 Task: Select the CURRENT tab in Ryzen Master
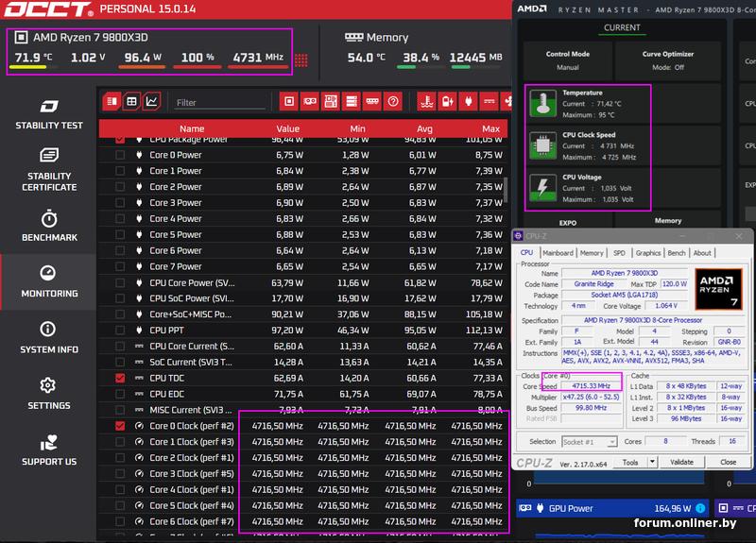(622, 28)
